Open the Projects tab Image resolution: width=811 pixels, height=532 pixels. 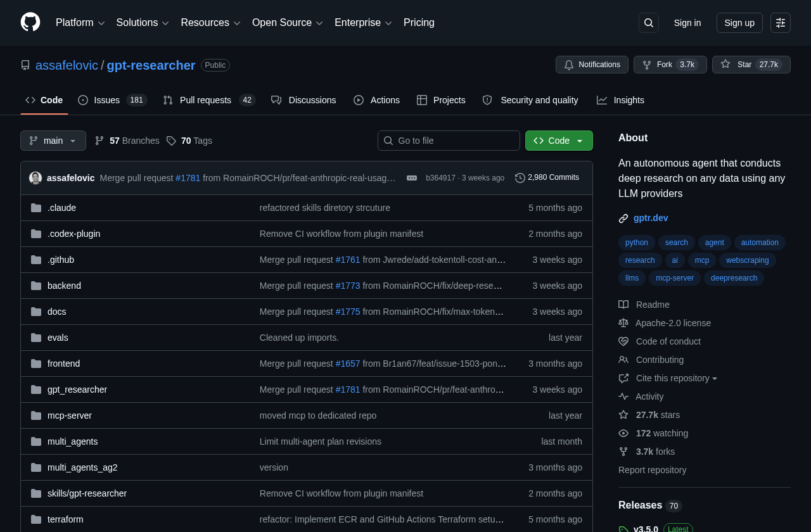pyautogui.click(x=441, y=100)
